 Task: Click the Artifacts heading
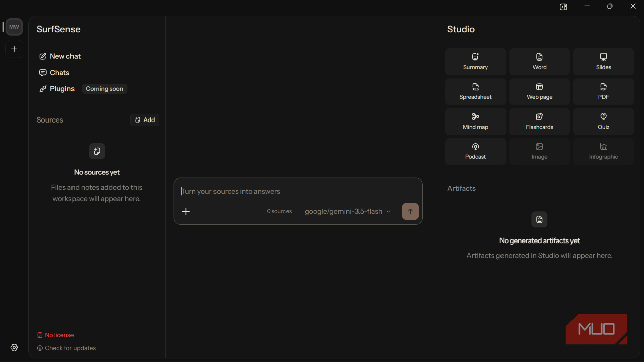click(461, 188)
